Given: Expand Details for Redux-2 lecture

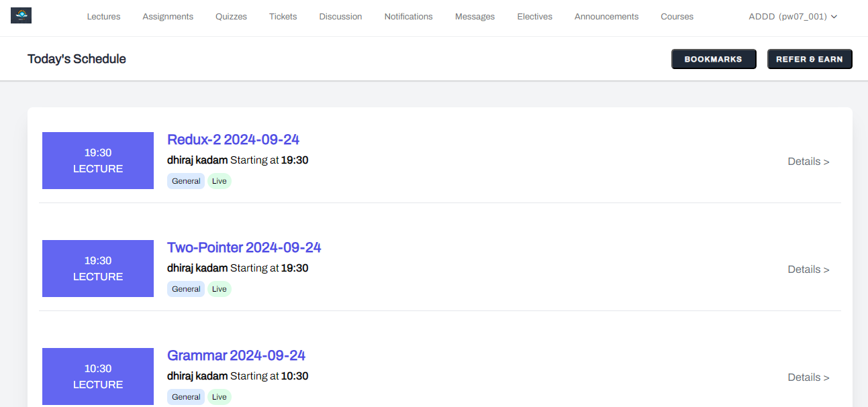Looking at the screenshot, I should (808, 162).
